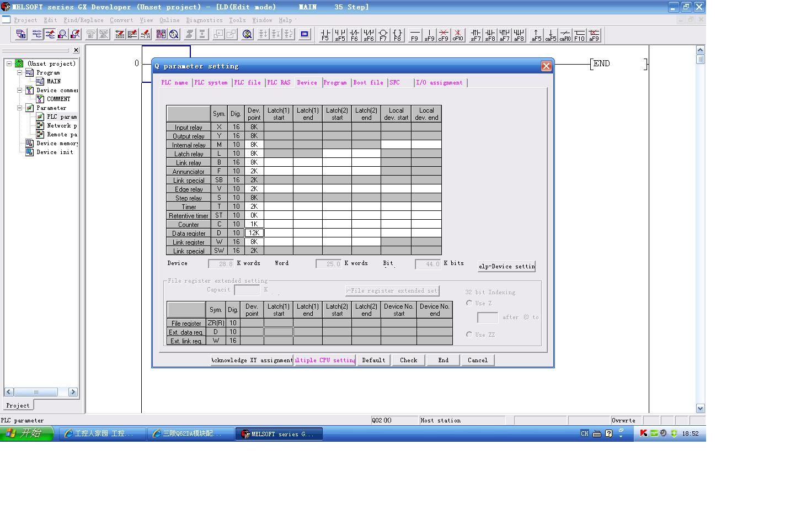Switch to the PLC system tab

click(211, 83)
